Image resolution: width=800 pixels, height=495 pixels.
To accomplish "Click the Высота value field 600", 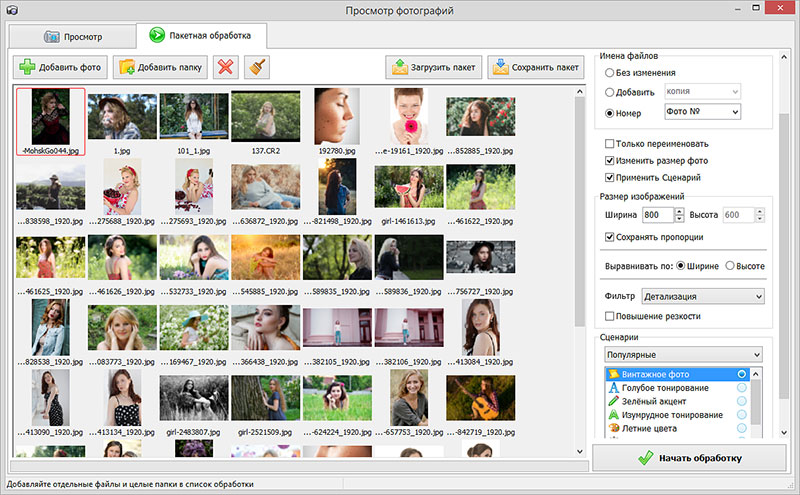I will (738, 215).
